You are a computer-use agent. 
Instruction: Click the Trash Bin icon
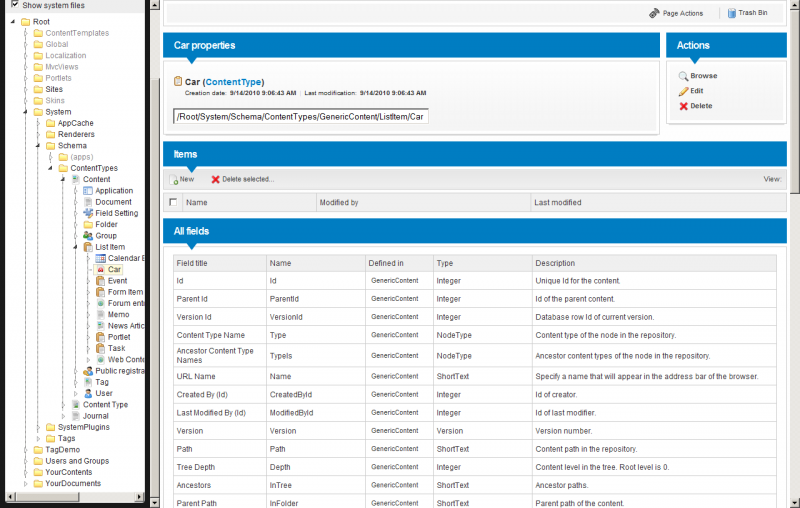point(732,13)
